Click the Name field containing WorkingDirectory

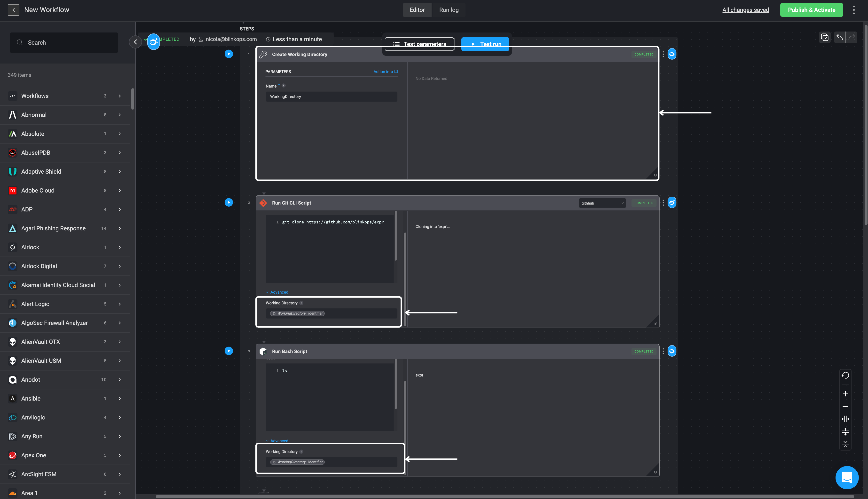click(331, 97)
